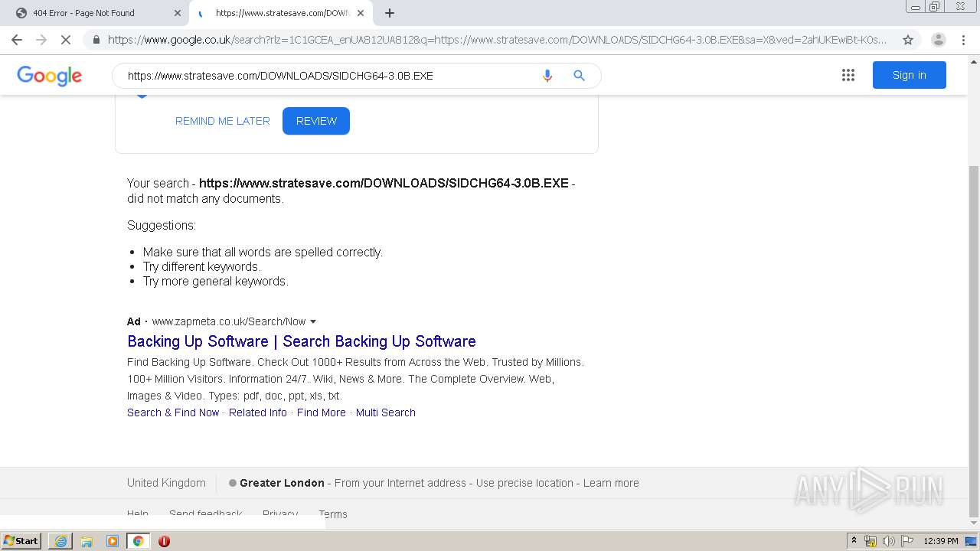View site information via the padlock icon
The width and height of the screenshot is (980, 551).
(x=96, y=40)
